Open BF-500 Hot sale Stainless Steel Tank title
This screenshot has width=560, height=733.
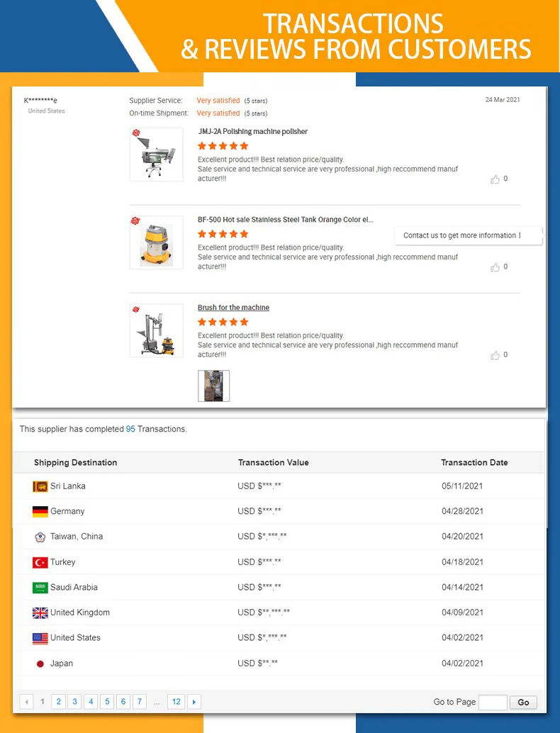tap(285, 220)
